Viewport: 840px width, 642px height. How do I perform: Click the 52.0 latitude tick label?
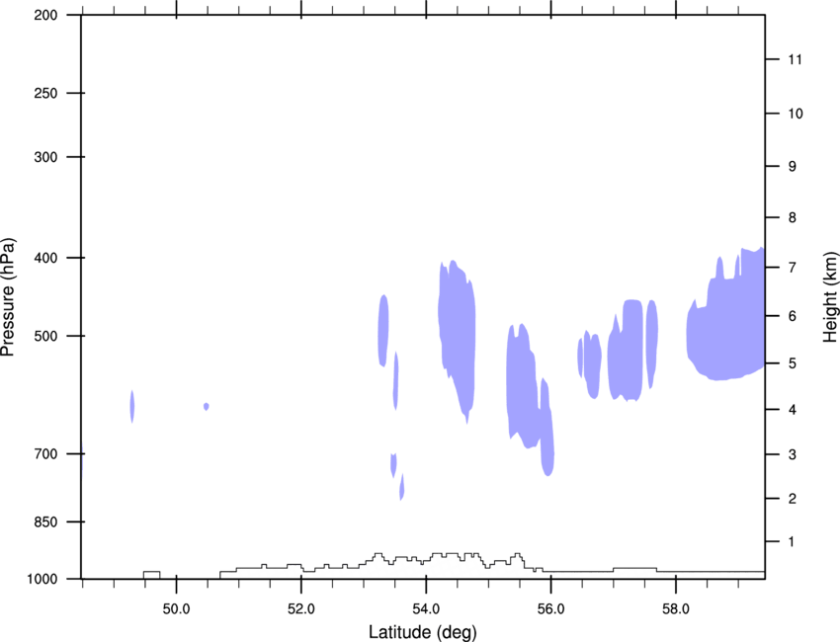point(301,608)
